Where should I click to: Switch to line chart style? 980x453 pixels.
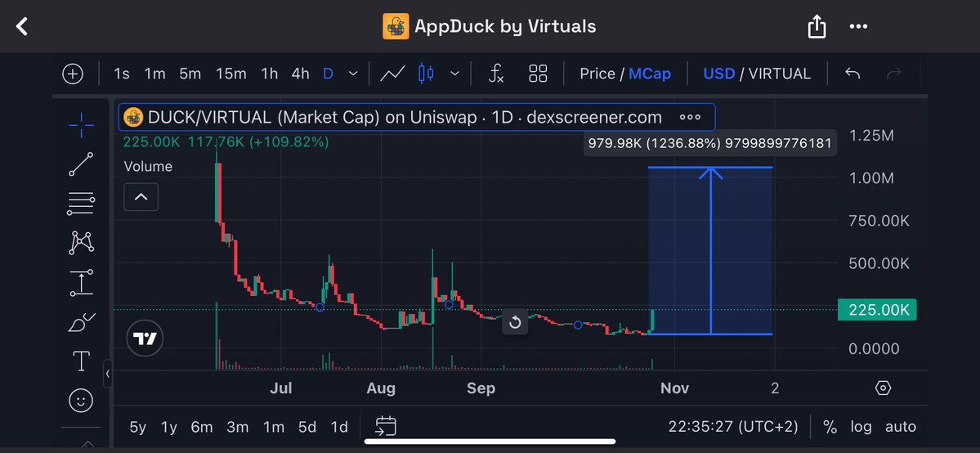392,74
